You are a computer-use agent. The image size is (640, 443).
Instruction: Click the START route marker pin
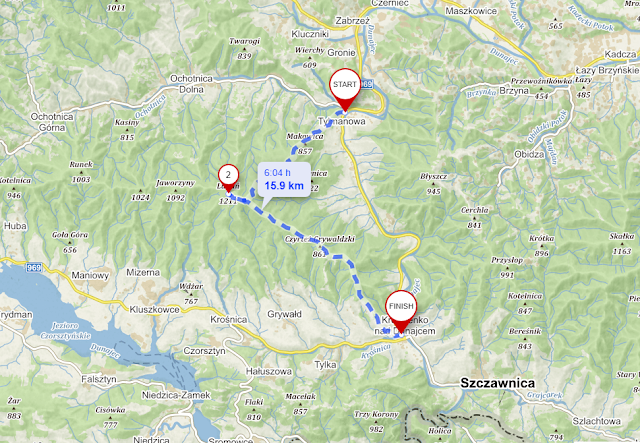(x=345, y=90)
